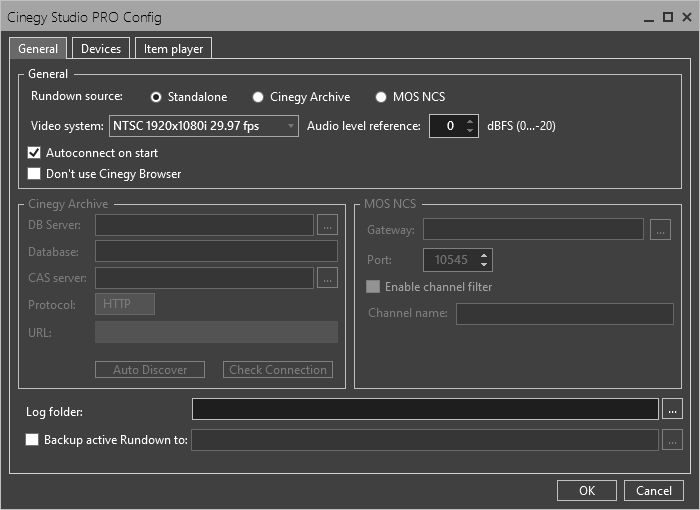Click the URL field

(217, 332)
